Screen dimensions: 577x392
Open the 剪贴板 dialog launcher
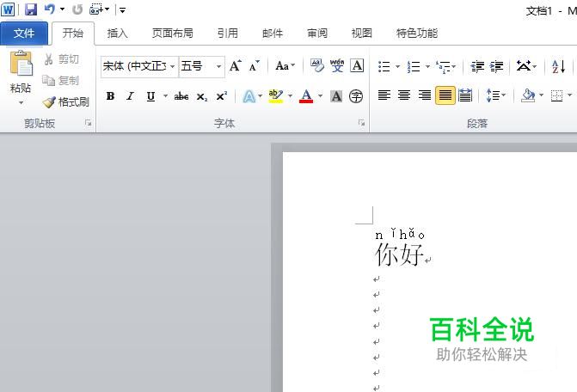coord(88,123)
